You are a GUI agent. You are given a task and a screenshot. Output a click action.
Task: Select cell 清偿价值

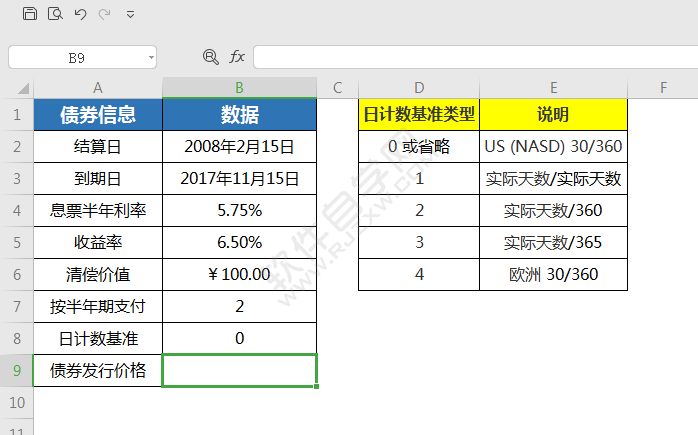tap(98, 275)
